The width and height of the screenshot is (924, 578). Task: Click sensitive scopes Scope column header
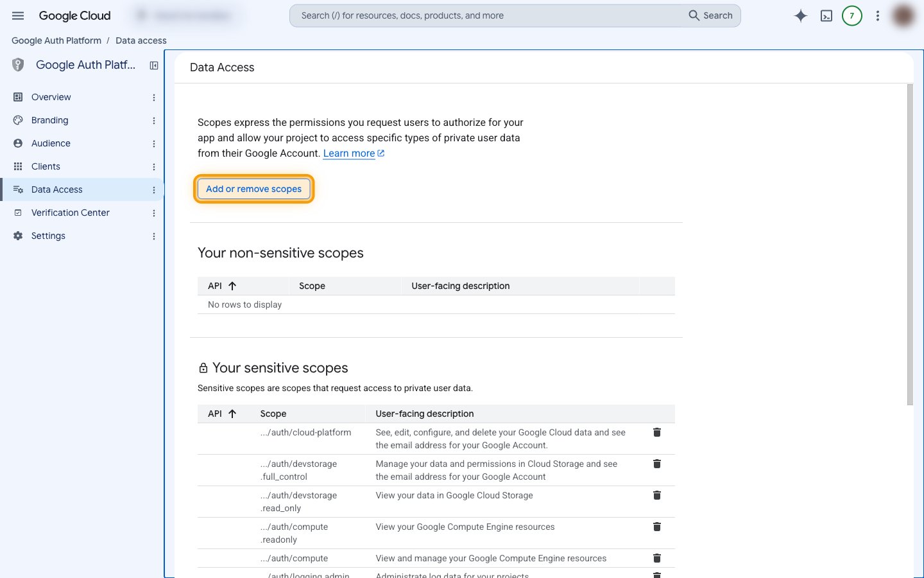[273, 414]
